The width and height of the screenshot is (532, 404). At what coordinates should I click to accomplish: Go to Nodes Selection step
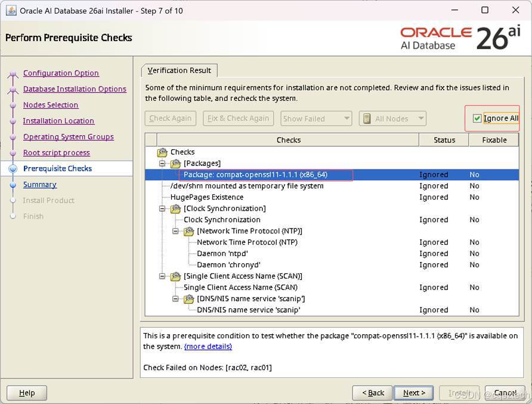click(51, 105)
